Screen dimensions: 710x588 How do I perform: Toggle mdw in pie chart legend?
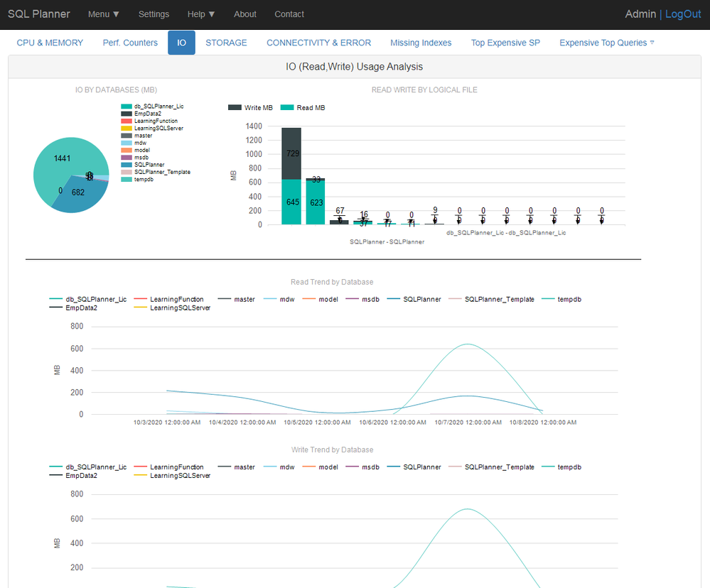coord(134,143)
